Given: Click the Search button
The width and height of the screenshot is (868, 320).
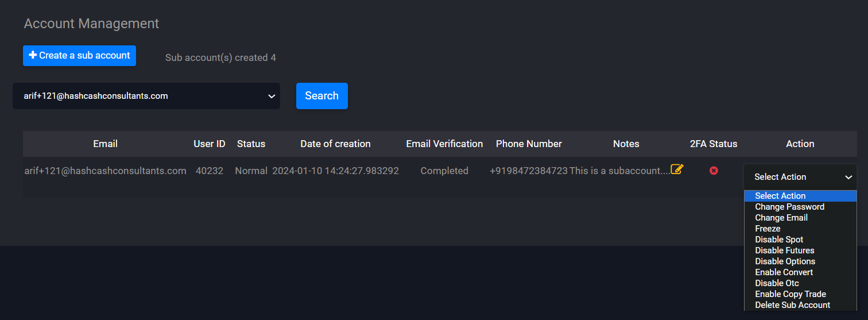Looking at the screenshot, I should click(x=321, y=96).
